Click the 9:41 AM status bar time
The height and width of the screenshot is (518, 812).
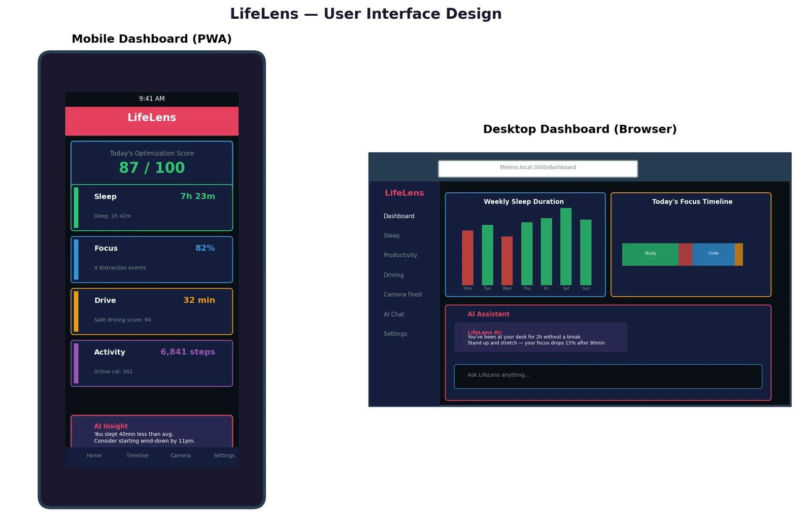pos(152,99)
